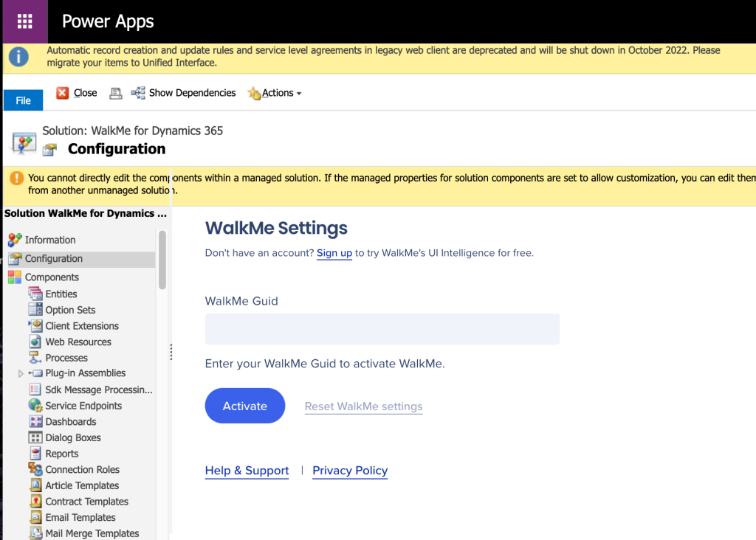Click the Reset WalkMe settings link
756x540 pixels.
(x=363, y=406)
